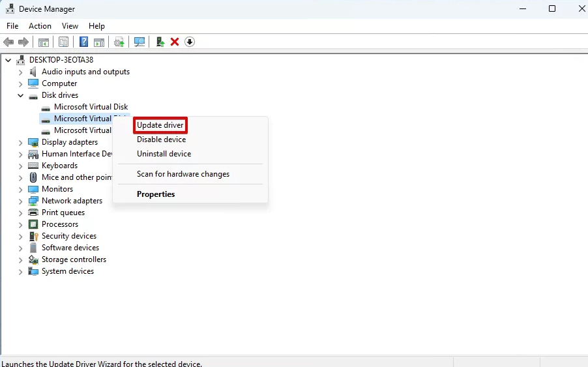The width and height of the screenshot is (588, 367).
Task: Toggle the Show/Hide Console Tree toolbar icon
Action: pos(44,42)
